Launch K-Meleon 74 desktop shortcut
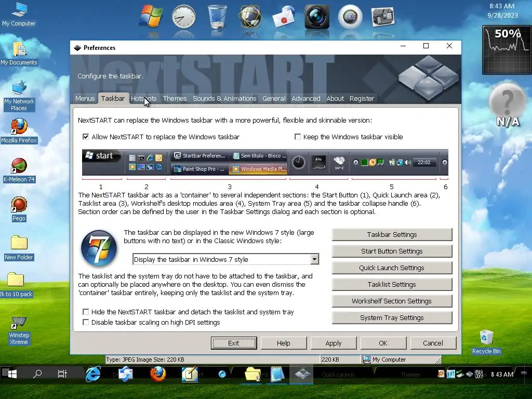 [x=19, y=170]
